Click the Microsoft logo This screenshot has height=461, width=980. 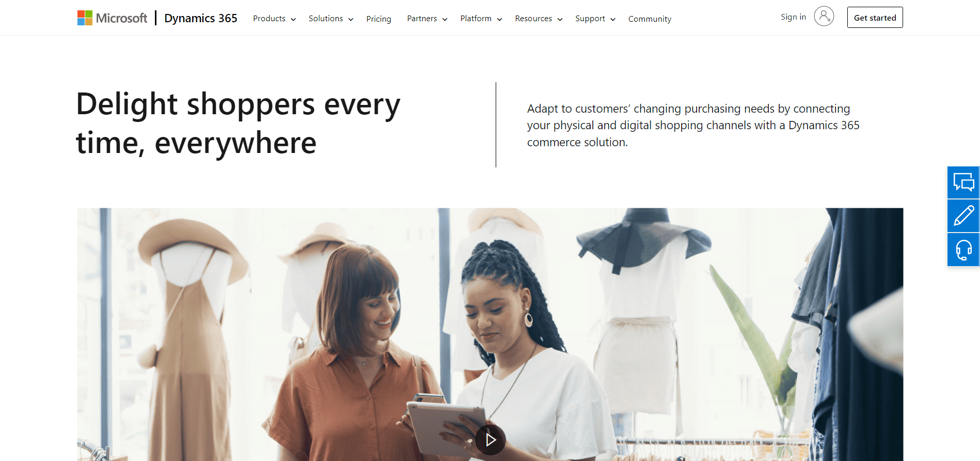click(112, 18)
